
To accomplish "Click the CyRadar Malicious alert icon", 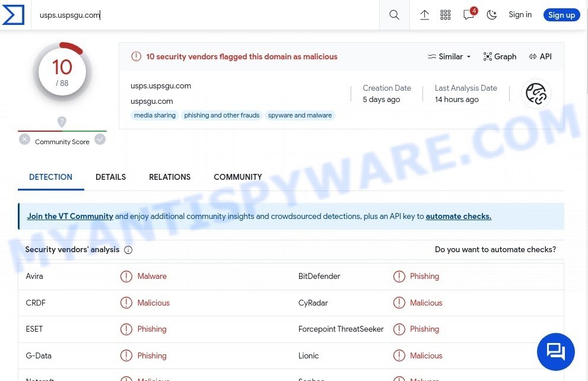I will (x=399, y=303).
